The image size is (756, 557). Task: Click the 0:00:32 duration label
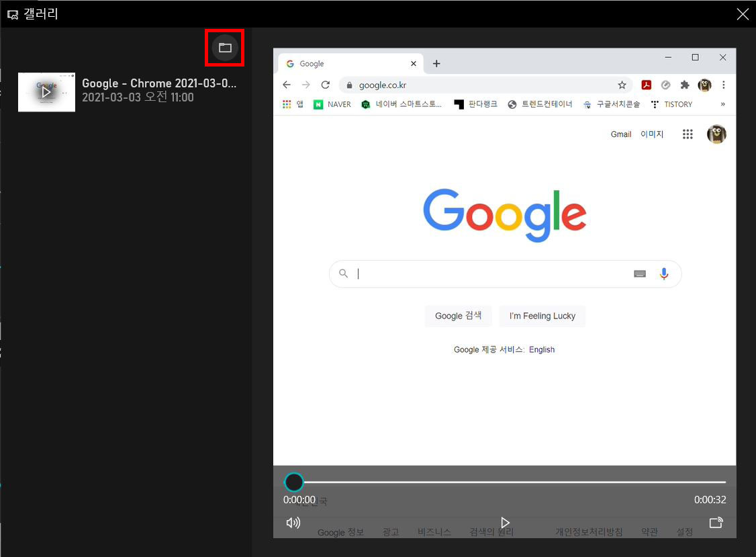(710, 500)
